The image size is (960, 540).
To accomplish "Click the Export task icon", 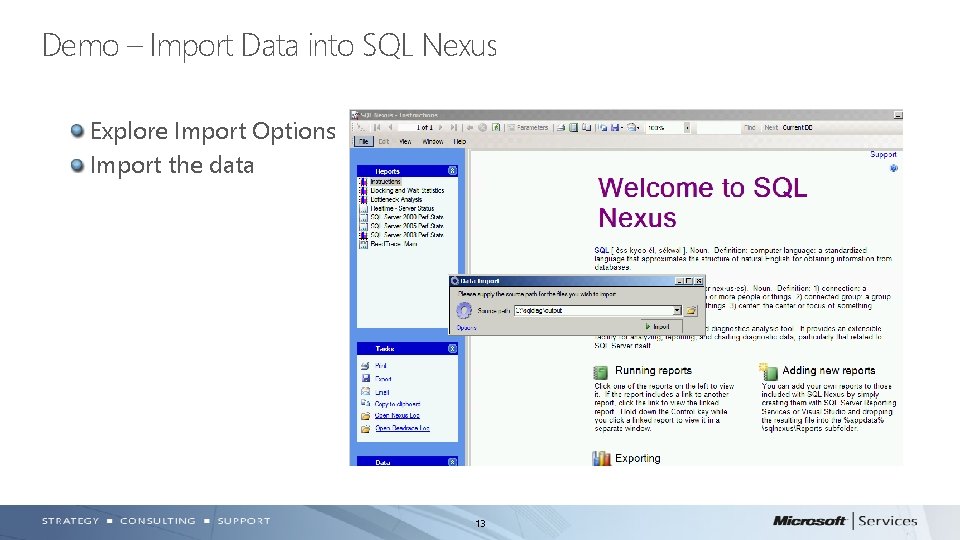I will click(x=366, y=378).
